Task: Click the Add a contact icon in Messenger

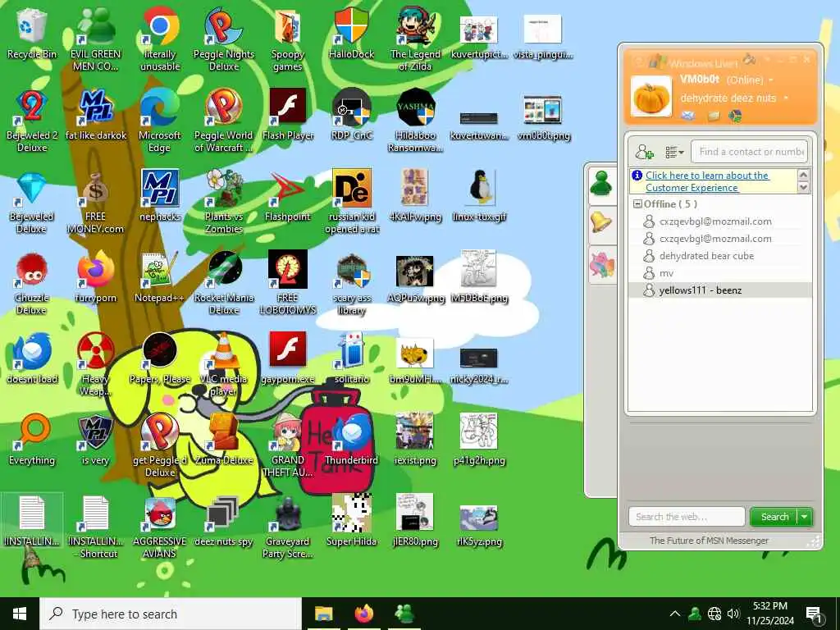Action: pos(644,152)
